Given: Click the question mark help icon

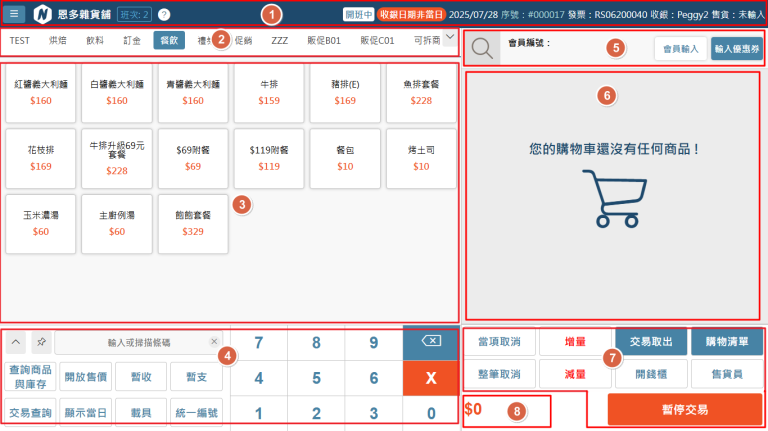Looking at the screenshot, I should point(164,15).
